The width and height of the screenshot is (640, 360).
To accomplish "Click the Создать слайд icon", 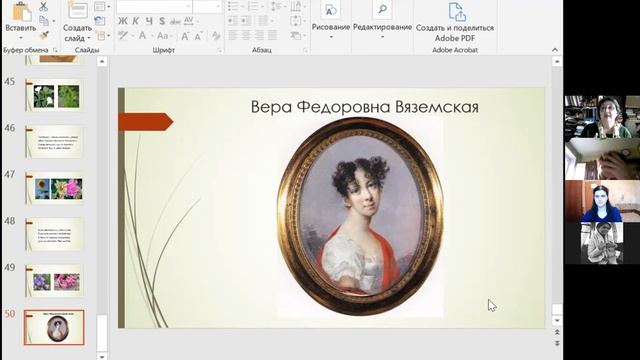I will click(78, 11).
